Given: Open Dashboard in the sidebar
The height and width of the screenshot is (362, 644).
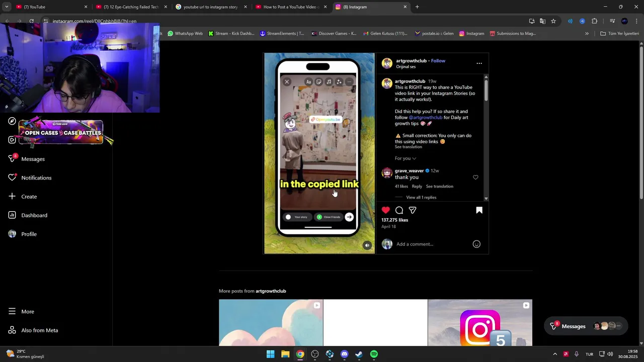Looking at the screenshot, I should (34, 215).
